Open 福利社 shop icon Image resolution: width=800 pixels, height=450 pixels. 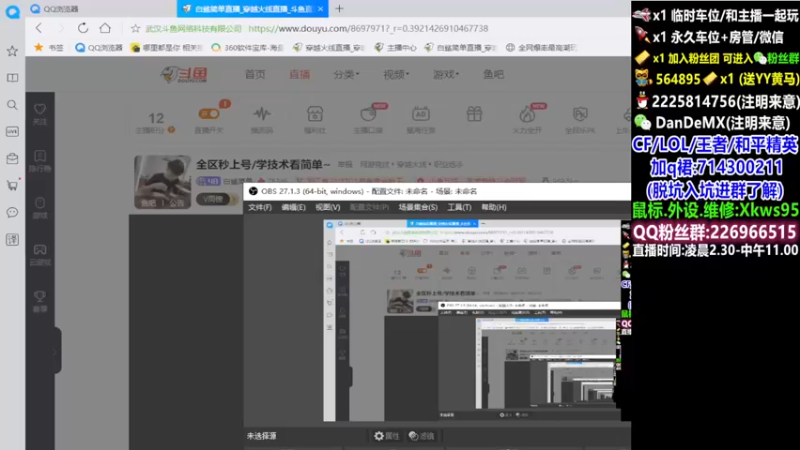(x=315, y=119)
